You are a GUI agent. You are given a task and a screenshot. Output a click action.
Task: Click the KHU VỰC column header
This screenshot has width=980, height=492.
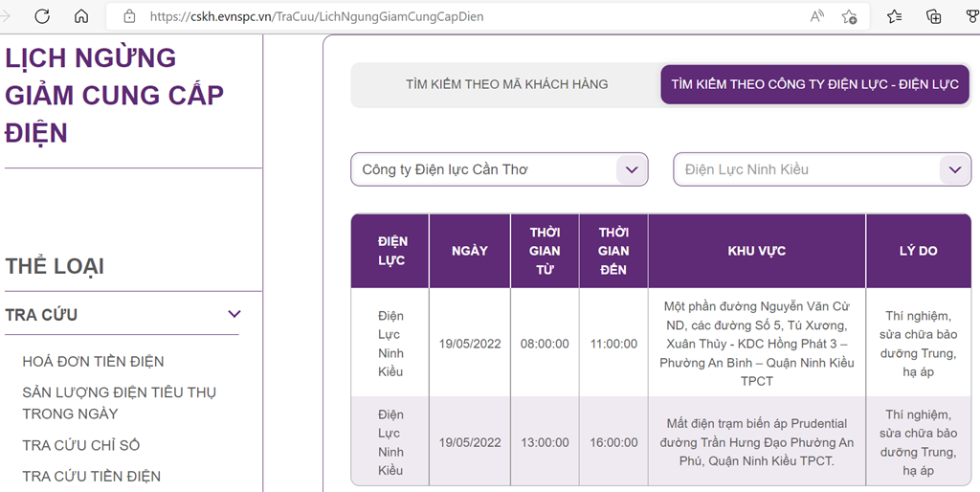(756, 251)
